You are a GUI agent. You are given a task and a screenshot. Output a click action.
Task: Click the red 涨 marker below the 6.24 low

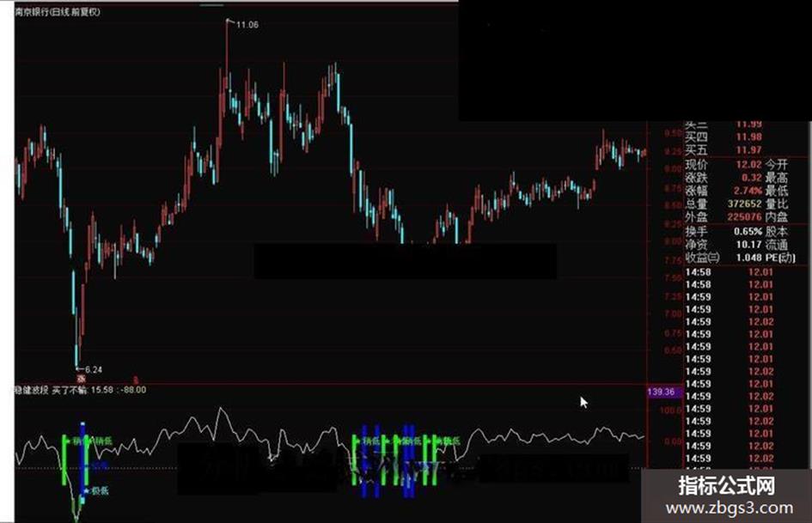[80, 379]
